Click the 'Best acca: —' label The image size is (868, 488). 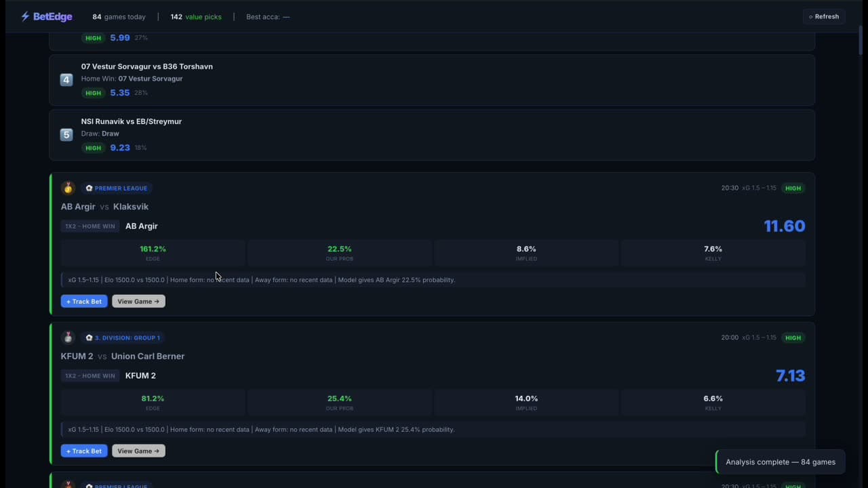coord(268,17)
